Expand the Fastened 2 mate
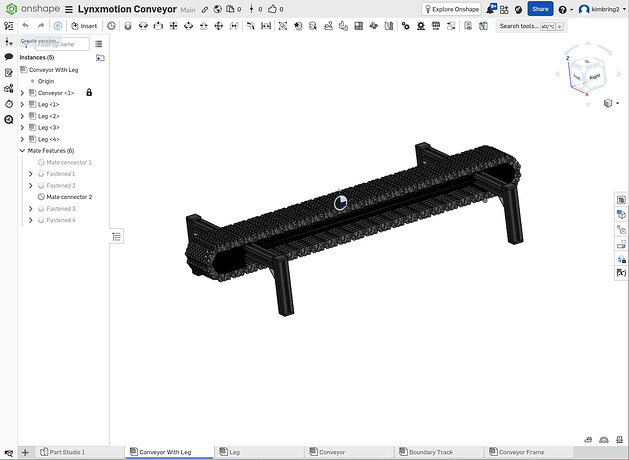629x460 pixels. [x=31, y=186]
